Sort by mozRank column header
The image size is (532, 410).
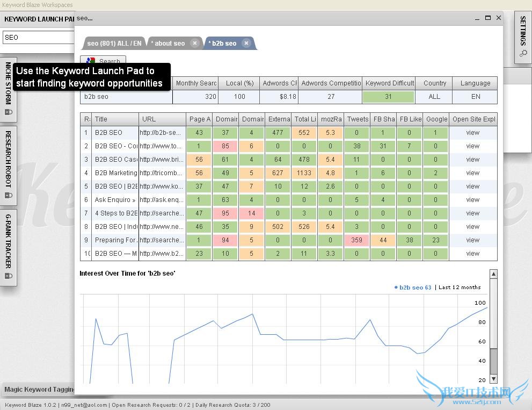point(331,119)
